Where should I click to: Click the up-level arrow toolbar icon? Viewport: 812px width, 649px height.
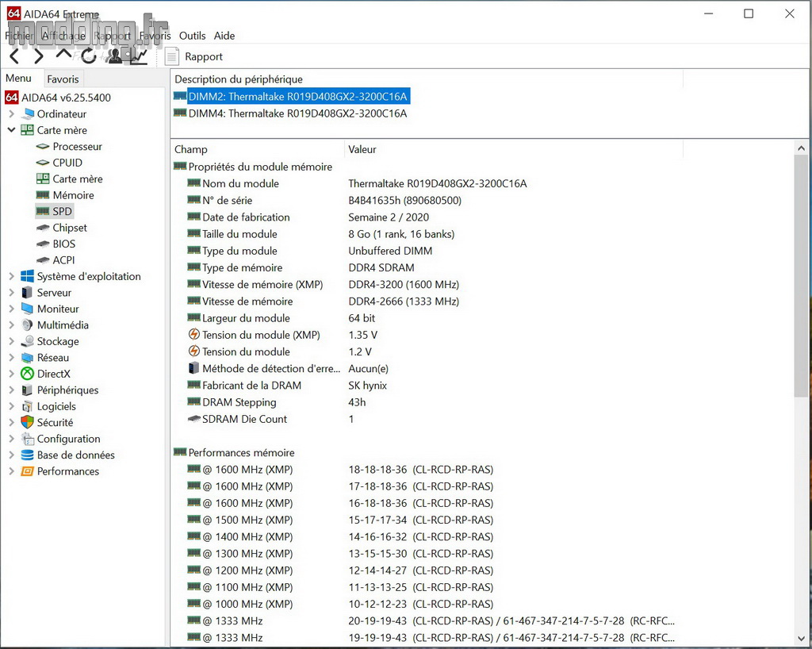(x=63, y=54)
